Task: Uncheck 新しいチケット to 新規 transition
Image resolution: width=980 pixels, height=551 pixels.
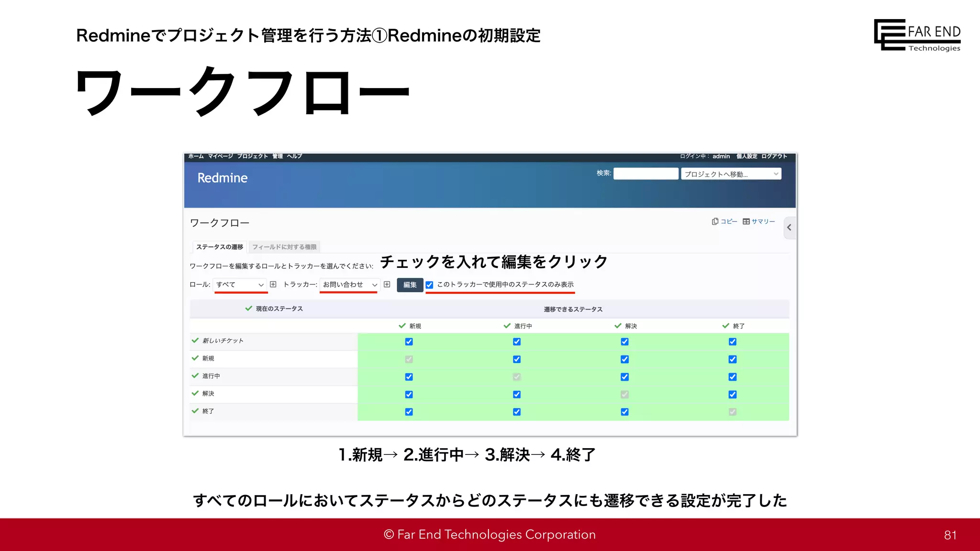Action: [409, 342]
